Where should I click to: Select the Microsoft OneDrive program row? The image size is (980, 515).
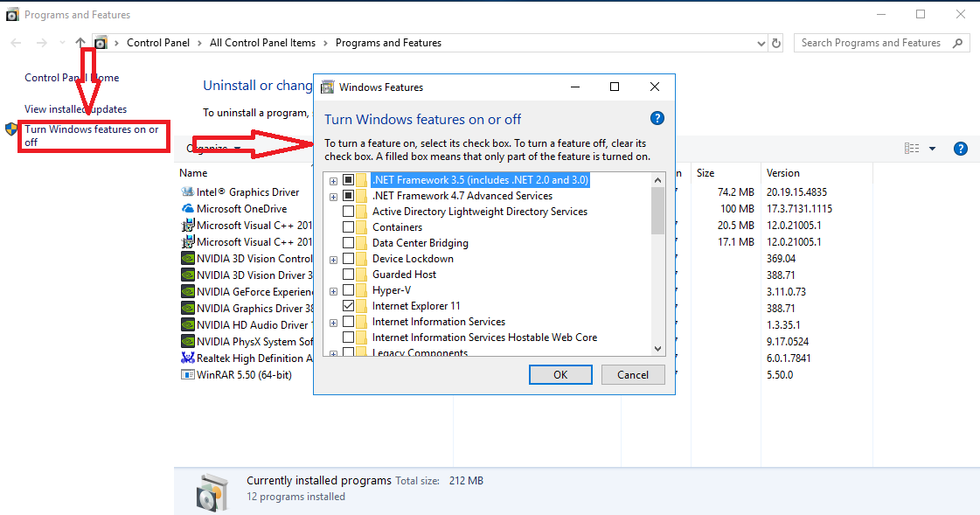pos(242,209)
